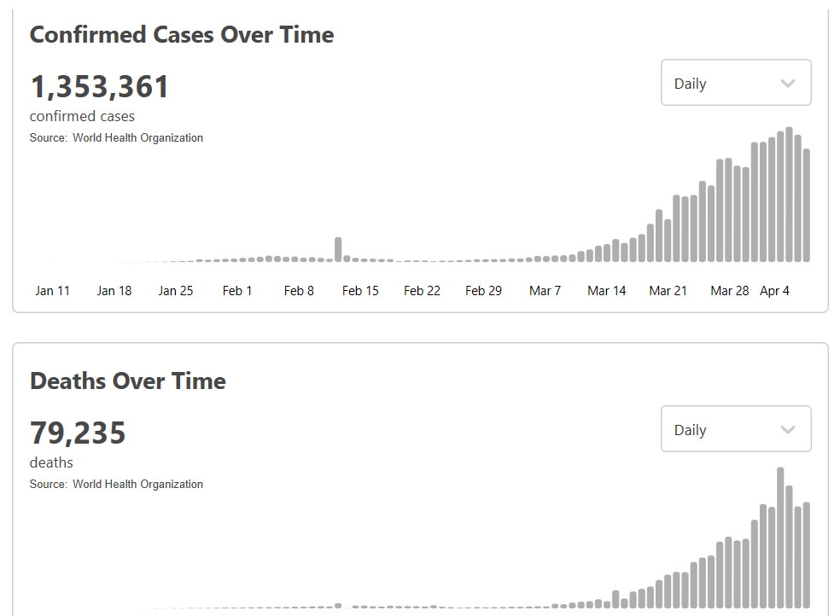The height and width of the screenshot is (616, 840).
Task: Click the World Health Organization source under deaths
Action: (x=137, y=485)
